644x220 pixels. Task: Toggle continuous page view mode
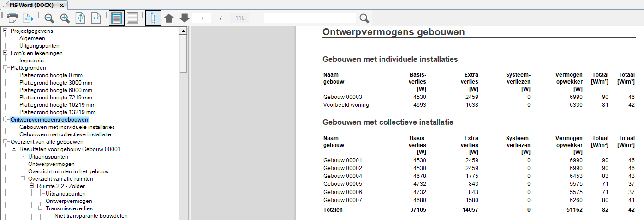(x=132, y=18)
